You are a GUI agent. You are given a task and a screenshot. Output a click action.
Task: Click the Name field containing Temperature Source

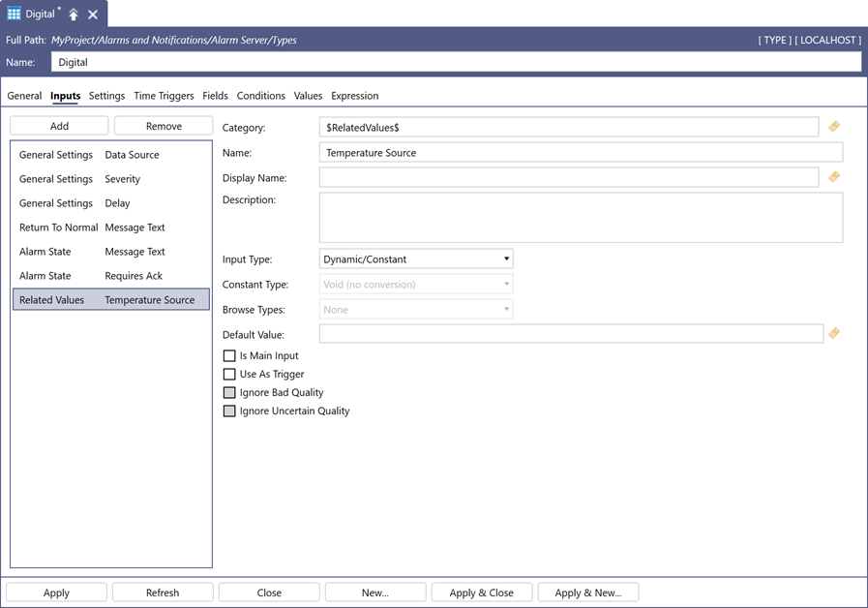pyautogui.click(x=582, y=152)
